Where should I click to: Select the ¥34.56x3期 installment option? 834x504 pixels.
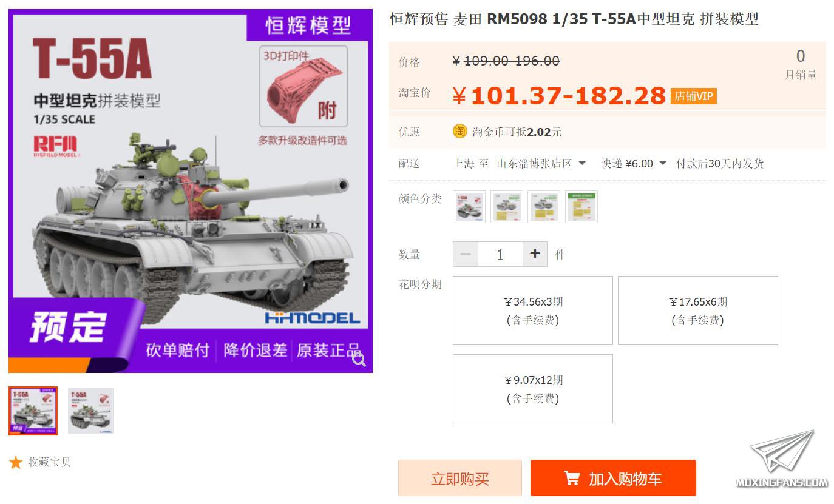(x=533, y=311)
